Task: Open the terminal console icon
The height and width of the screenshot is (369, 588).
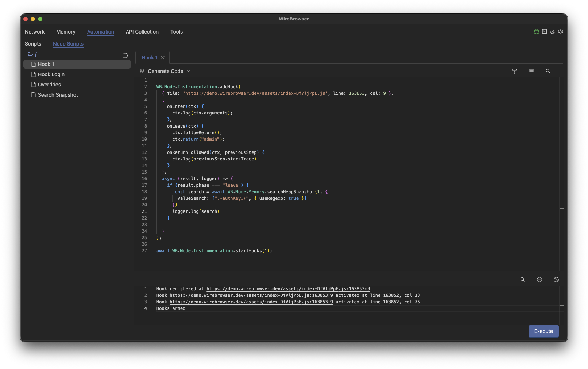Action: tap(544, 31)
